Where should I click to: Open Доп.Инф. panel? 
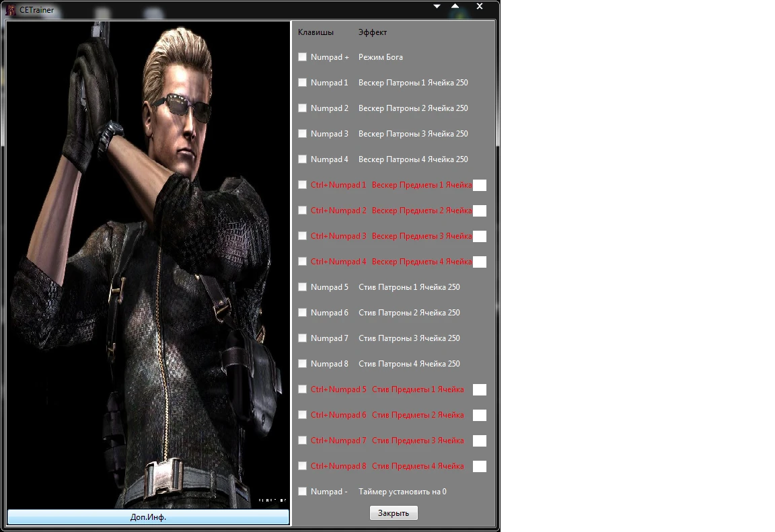(x=148, y=517)
